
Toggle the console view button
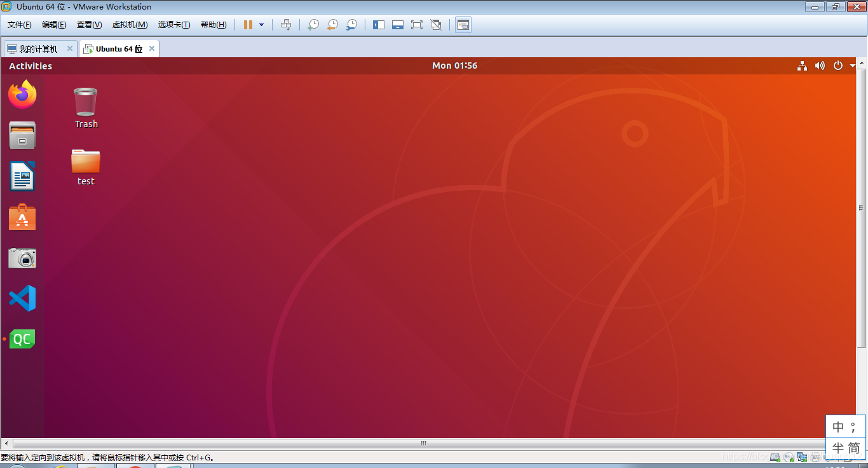pyautogui.click(x=463, y=25)
